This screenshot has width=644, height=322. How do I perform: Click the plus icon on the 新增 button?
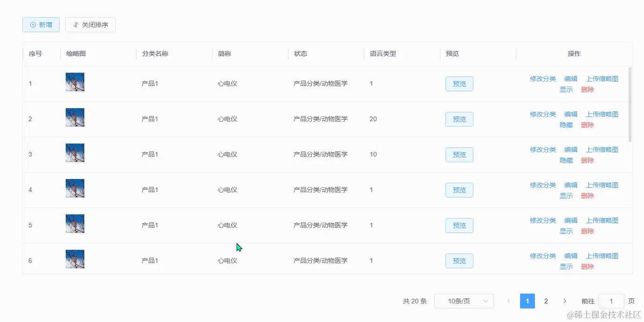click(32, 25)
